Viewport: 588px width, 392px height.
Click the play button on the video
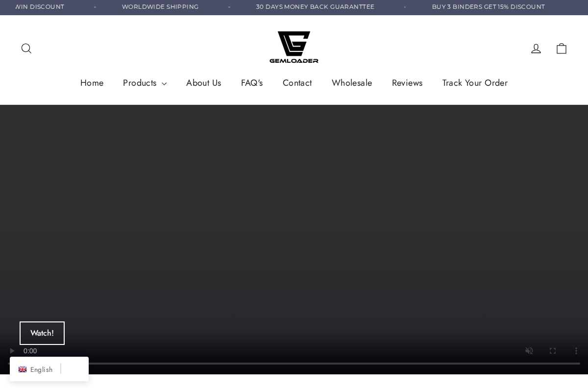[x=12, y=351]
